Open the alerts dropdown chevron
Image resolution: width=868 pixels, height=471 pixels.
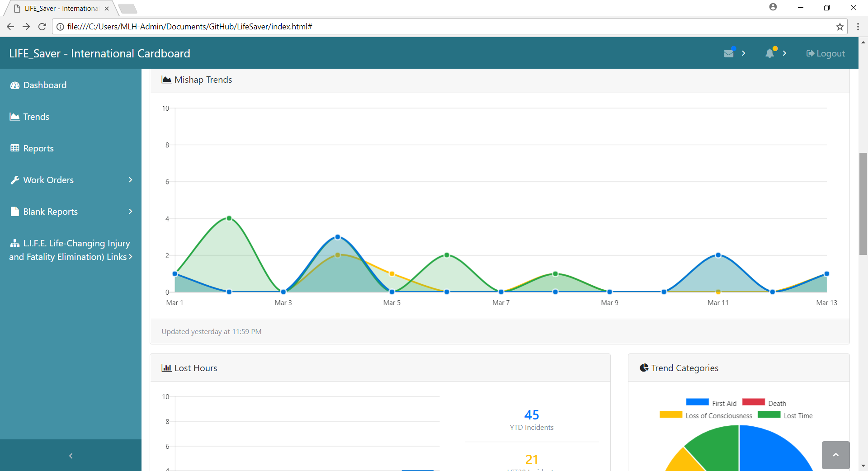pos(784,53)
